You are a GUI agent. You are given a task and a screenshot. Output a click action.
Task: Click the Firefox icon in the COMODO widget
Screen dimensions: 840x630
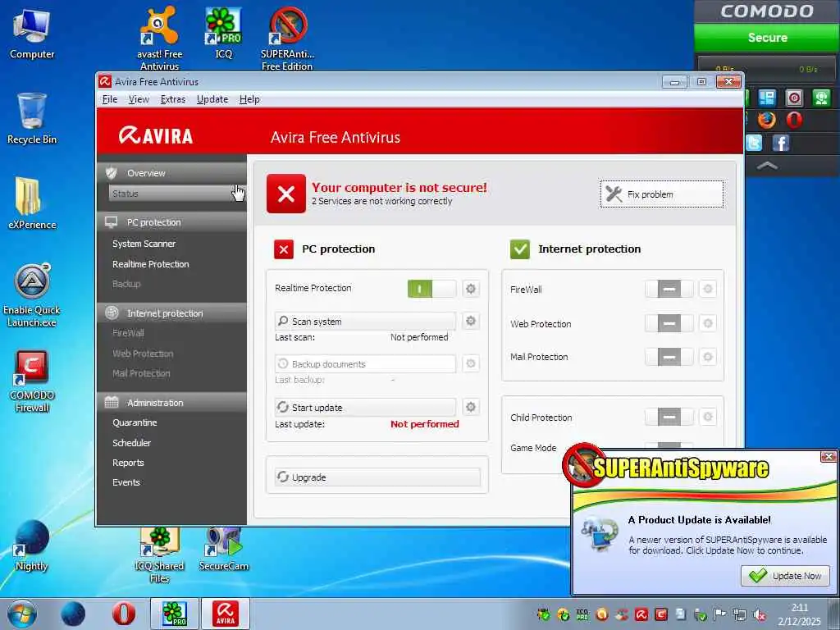[767, 120]
